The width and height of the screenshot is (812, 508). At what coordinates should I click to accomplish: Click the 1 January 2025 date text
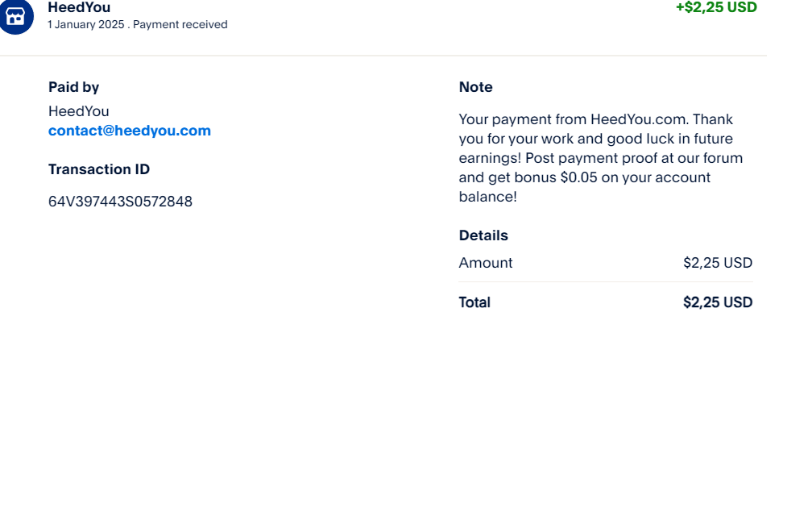click(x=86, y=24)
